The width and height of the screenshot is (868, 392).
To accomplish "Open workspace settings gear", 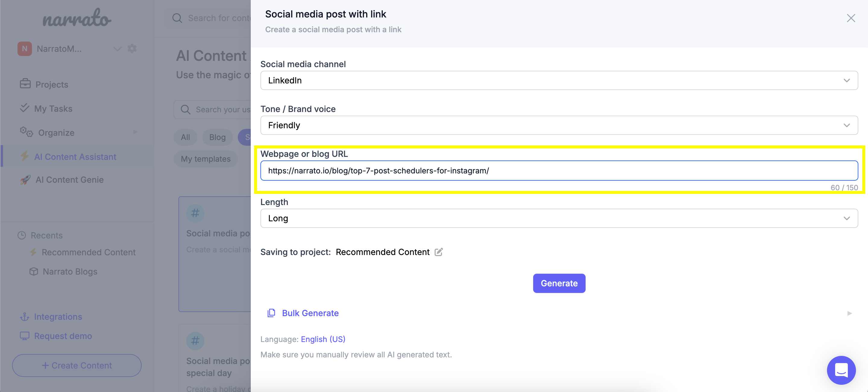I will point(132,49).
